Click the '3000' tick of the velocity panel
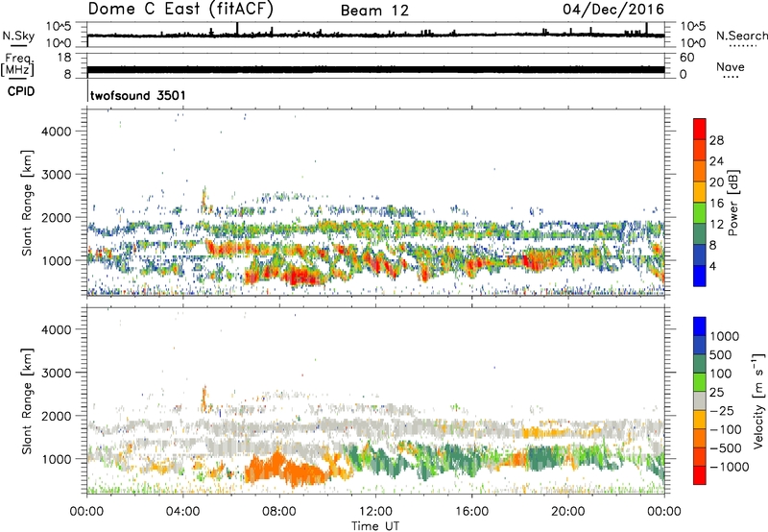 pyautogui.click(x=57, y=373)
